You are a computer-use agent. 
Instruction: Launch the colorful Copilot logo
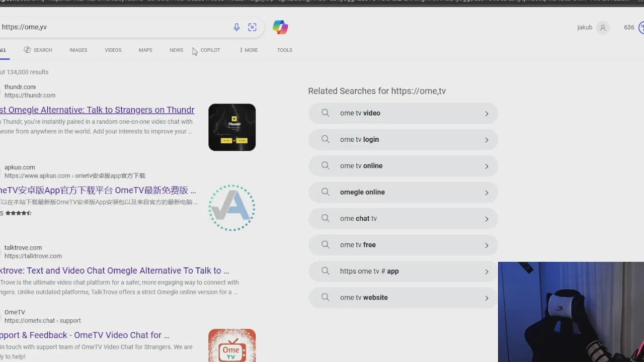click(280, 27)
